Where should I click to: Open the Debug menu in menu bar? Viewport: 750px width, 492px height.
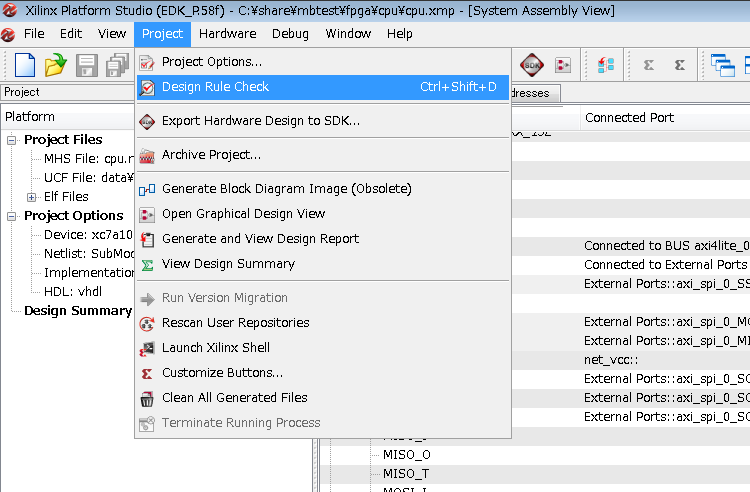coord(290,34)
